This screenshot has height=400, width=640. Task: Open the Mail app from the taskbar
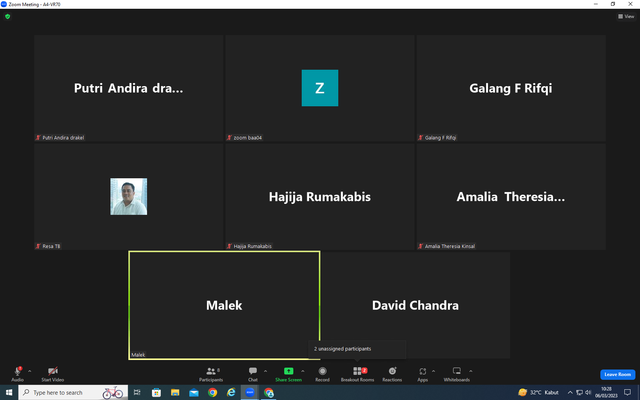[194, 392]
